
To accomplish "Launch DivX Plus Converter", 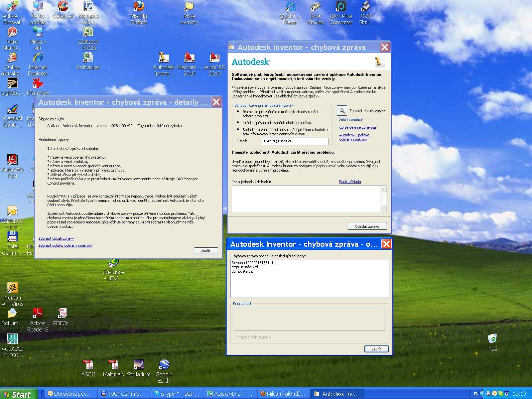I will [341, 13].
